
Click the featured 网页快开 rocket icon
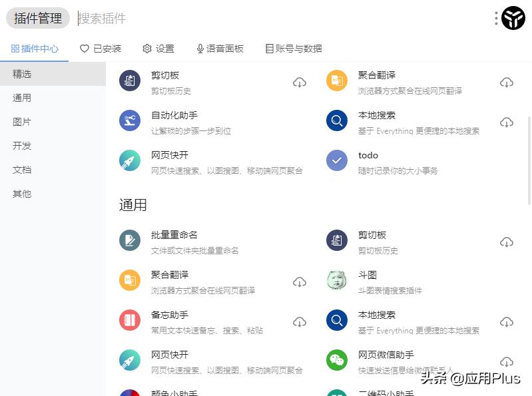(130, 160)
